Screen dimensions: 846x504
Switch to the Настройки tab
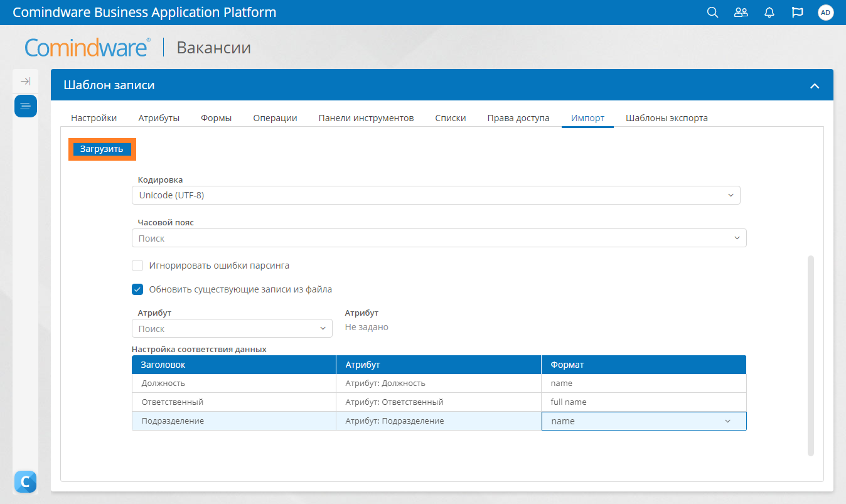[94, 118]
